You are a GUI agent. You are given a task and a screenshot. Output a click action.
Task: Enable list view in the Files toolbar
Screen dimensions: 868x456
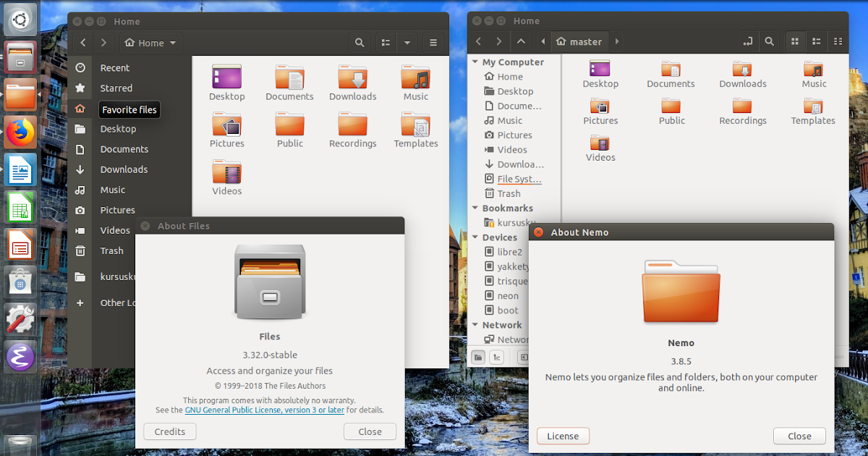tap(386, 42)
